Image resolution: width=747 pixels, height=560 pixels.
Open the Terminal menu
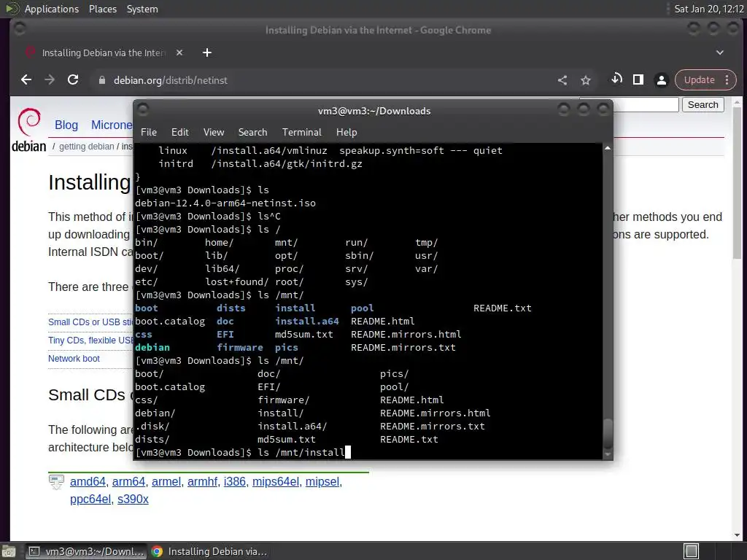pos(301,132)
